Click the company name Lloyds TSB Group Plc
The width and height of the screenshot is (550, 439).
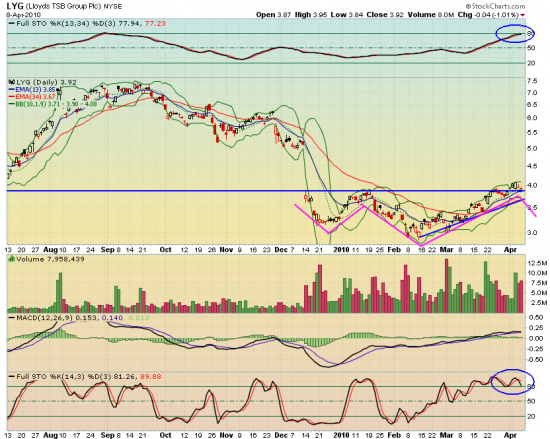pyautogui.click(x=63, y=6)
